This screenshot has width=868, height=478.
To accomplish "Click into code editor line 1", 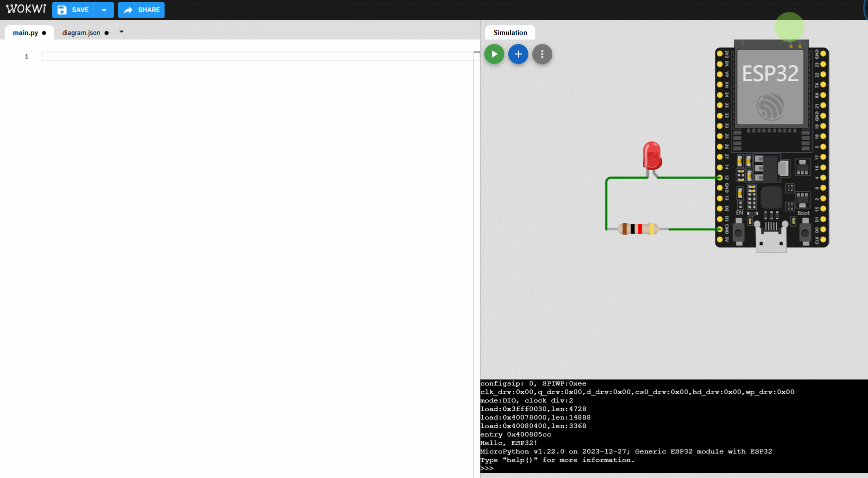I will click(x=258, y=56).
